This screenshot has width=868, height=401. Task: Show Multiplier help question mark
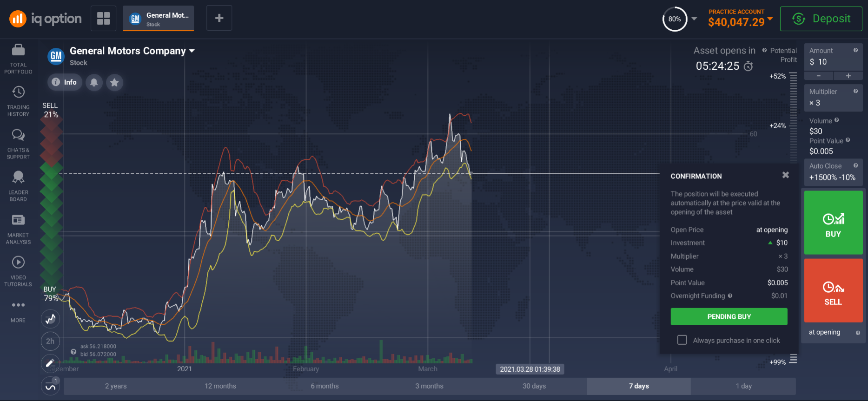tap(855, 91)
